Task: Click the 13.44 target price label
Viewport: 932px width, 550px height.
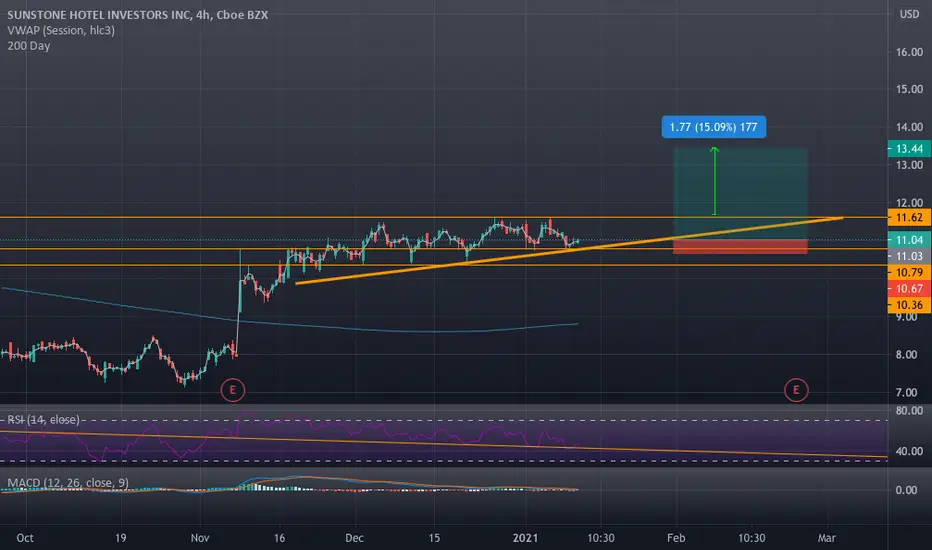Action: pyautogui.click(x=909, y=149)
